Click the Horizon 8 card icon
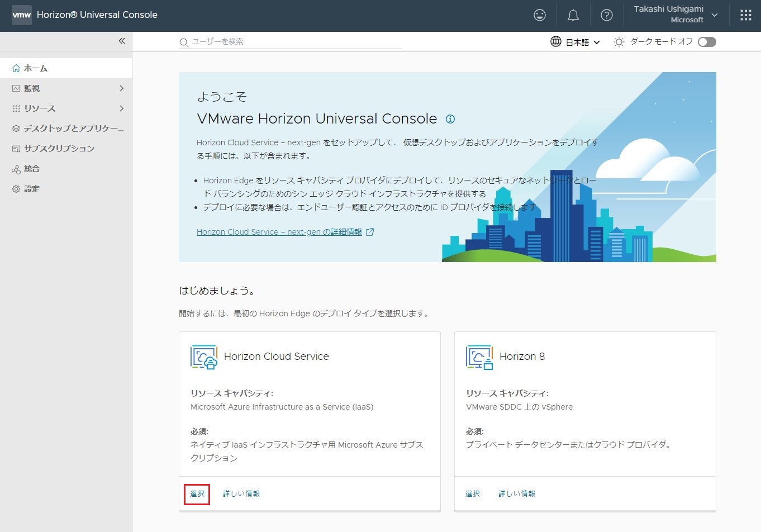Image resolution: width=761 pixels, height=532 pixels. pos(479,357)
